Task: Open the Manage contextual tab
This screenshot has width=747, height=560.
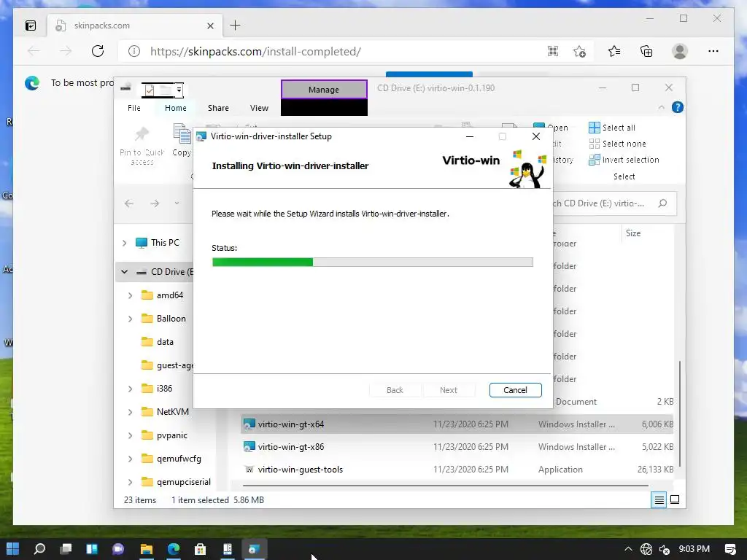Action: [x=324, y=90]
